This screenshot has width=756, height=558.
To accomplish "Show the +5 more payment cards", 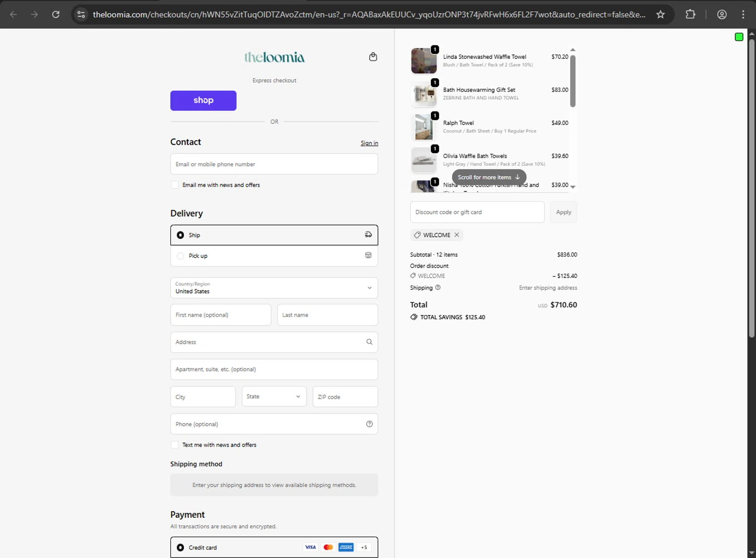I will tap(364, 547).
